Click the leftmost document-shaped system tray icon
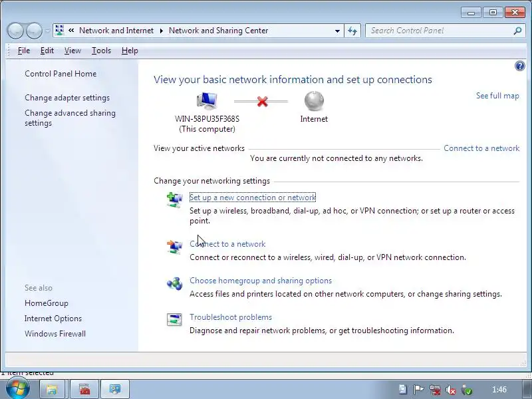Viewport: 532px width, 399px height. coord(403,390)
